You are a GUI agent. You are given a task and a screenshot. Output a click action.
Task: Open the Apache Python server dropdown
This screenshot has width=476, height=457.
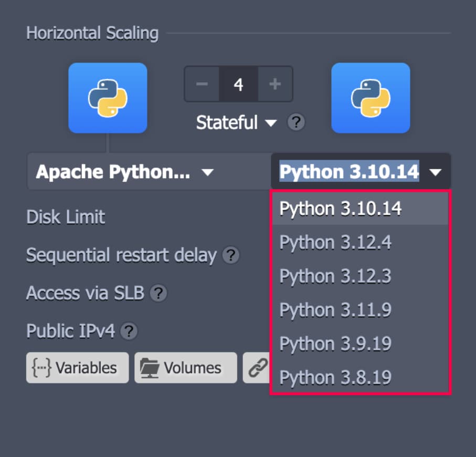point(124,172)
